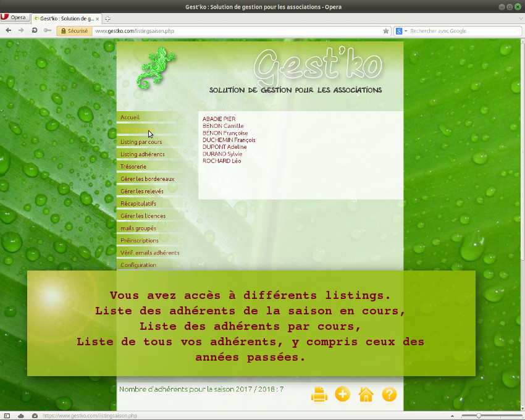Select member BENON Camille
This screenshot has height=420, width=525.
coord(223,126)
